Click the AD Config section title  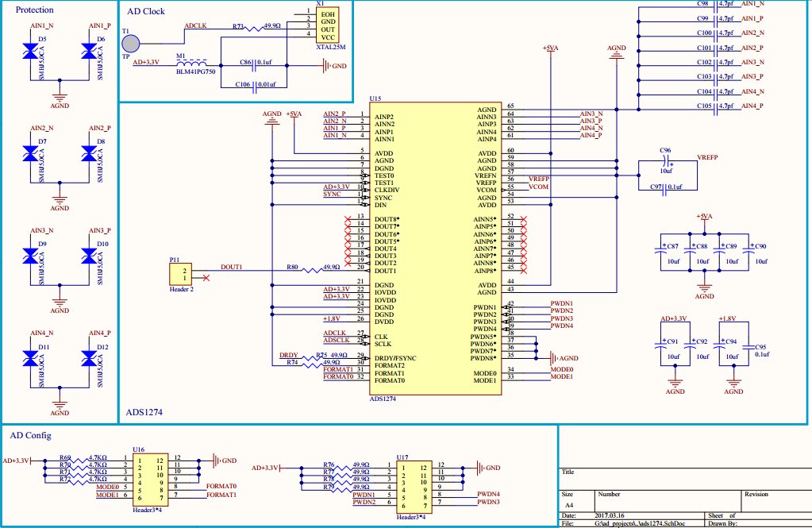(30, 435)
